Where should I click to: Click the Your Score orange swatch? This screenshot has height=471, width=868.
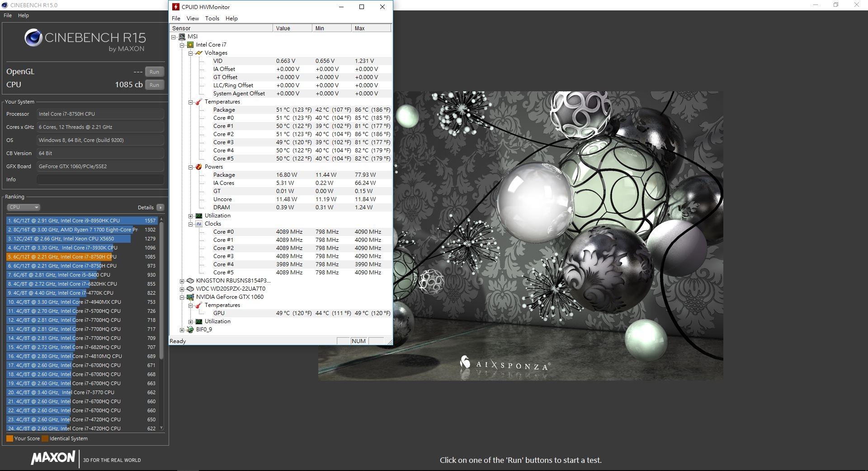click(x=9, y=438)
